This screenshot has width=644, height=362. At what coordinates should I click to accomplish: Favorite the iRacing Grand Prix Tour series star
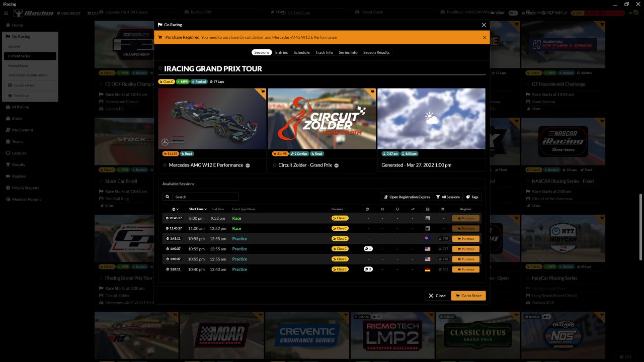(160, 68)
